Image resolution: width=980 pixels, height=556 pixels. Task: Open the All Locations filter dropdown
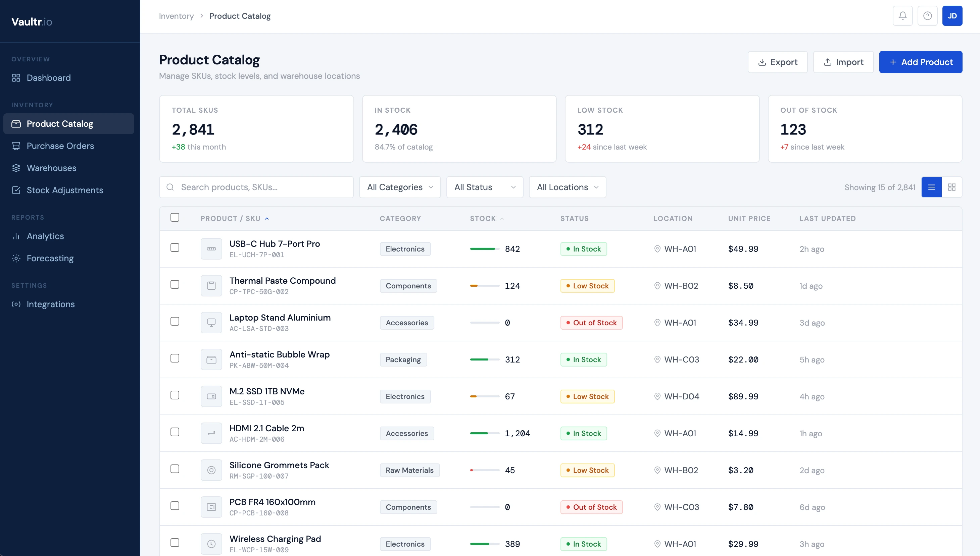pos(568,187)
